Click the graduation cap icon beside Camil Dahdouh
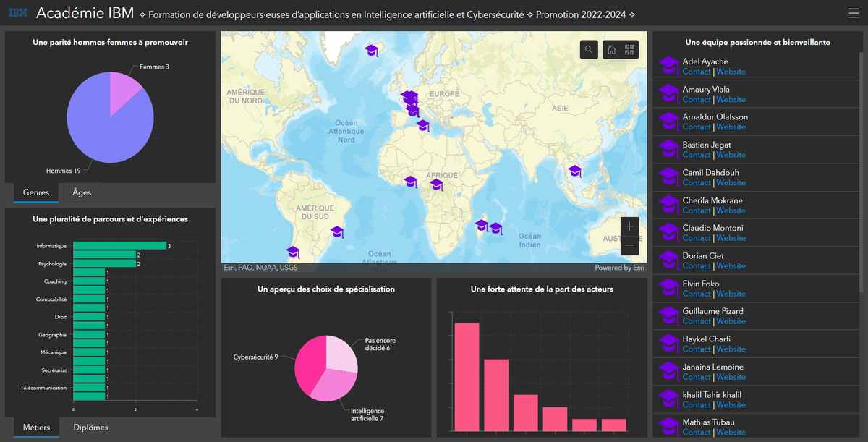The image size is (868, 442). click(668, 177)
